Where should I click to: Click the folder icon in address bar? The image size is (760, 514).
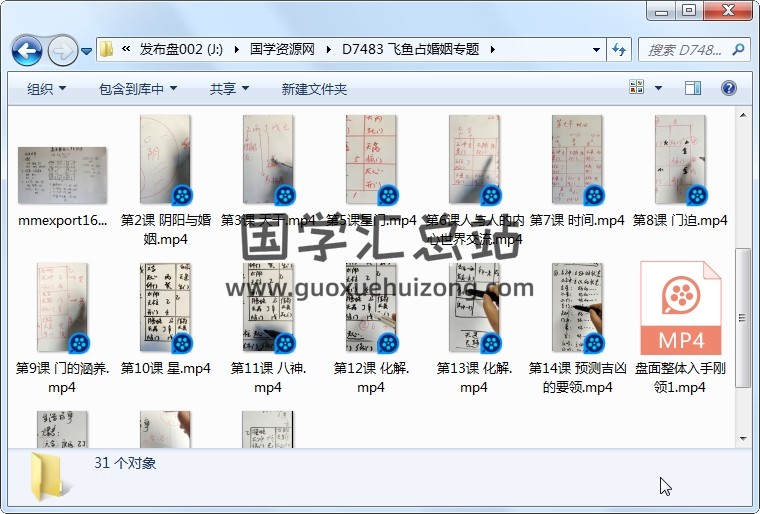[106, 49]
